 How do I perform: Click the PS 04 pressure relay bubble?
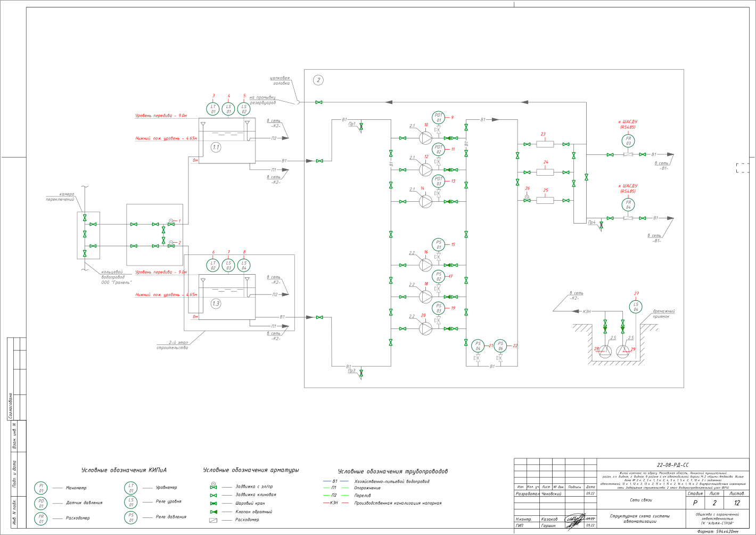[x=478, y=346]
